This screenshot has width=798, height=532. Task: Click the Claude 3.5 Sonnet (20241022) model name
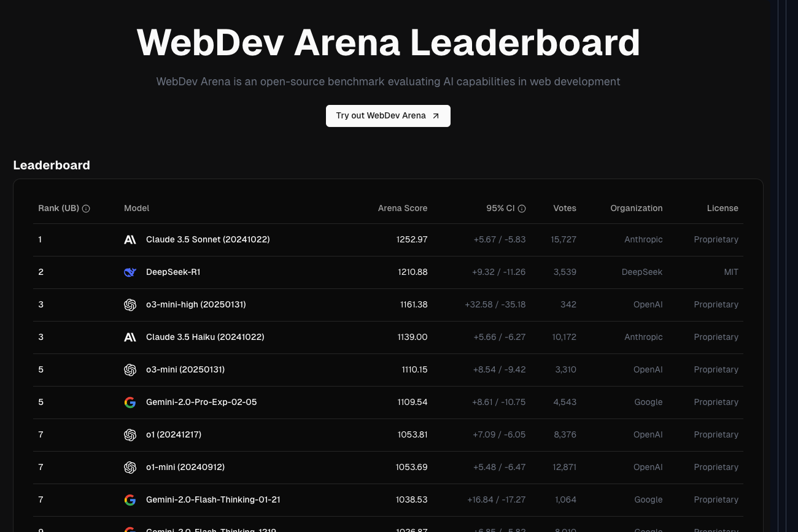(x=208, y=240)
